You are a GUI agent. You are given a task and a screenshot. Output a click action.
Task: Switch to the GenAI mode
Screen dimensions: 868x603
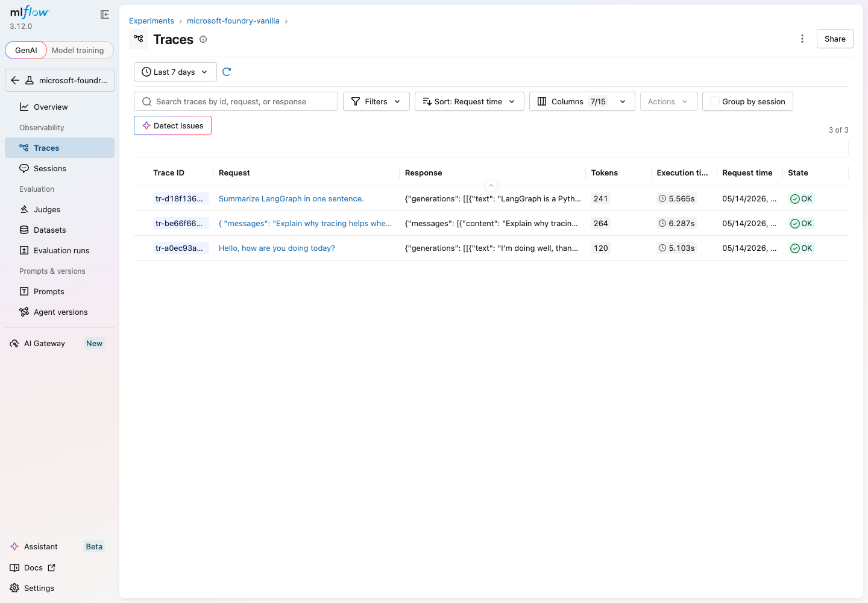pyautogui.click(x=26, y=50)
